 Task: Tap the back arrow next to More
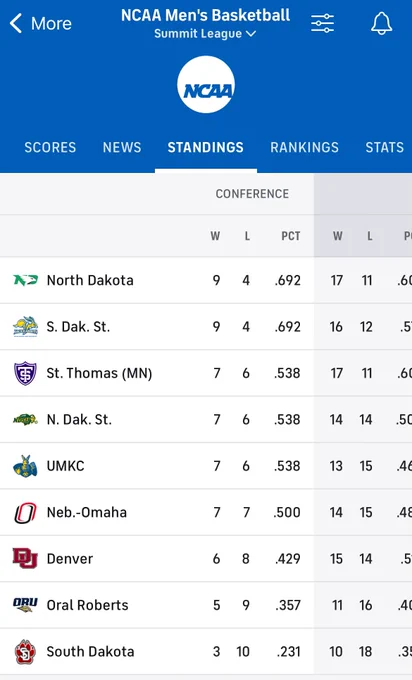pos(16,23)
